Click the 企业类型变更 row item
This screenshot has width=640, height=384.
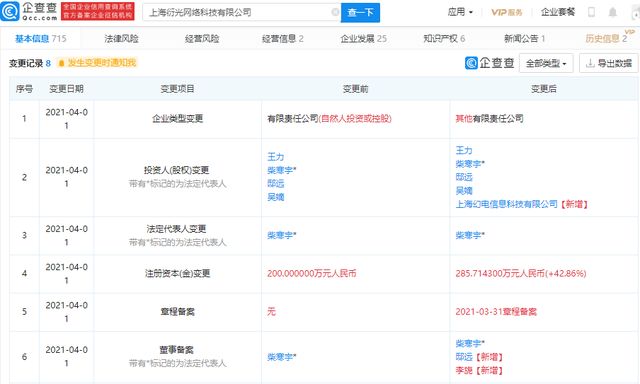[177, 119]
